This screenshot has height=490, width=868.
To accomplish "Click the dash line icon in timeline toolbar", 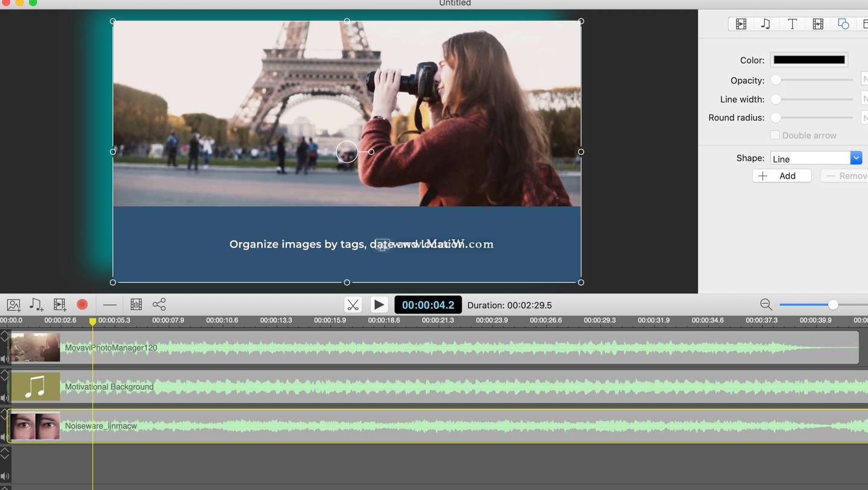I will pyautogui.click(x=110, y=305).
